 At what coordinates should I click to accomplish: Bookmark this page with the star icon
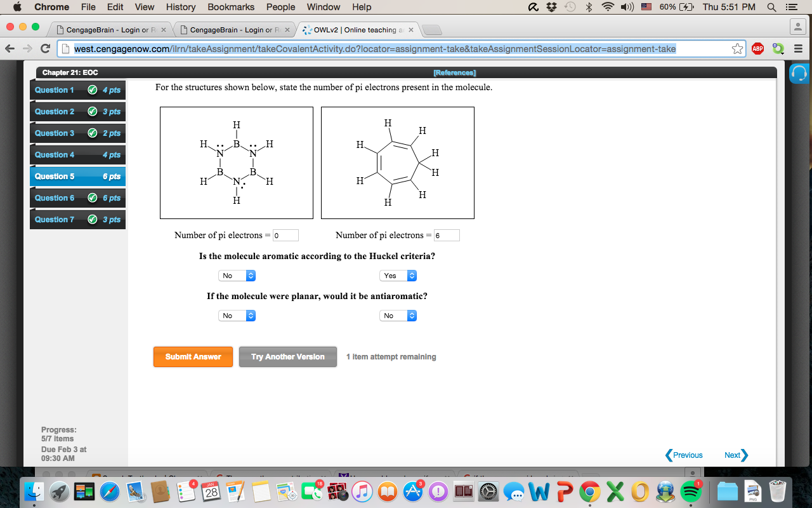pos(736,48)
